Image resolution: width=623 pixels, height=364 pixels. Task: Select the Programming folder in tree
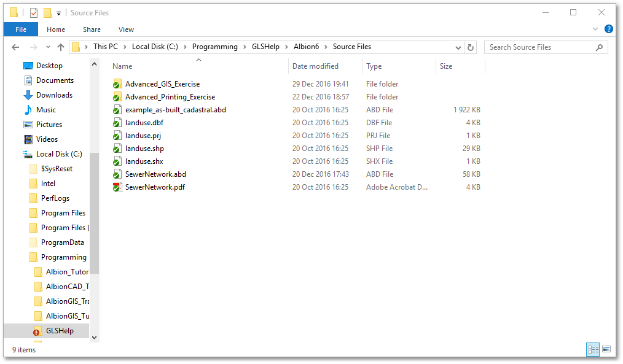(x=63, y=257)
